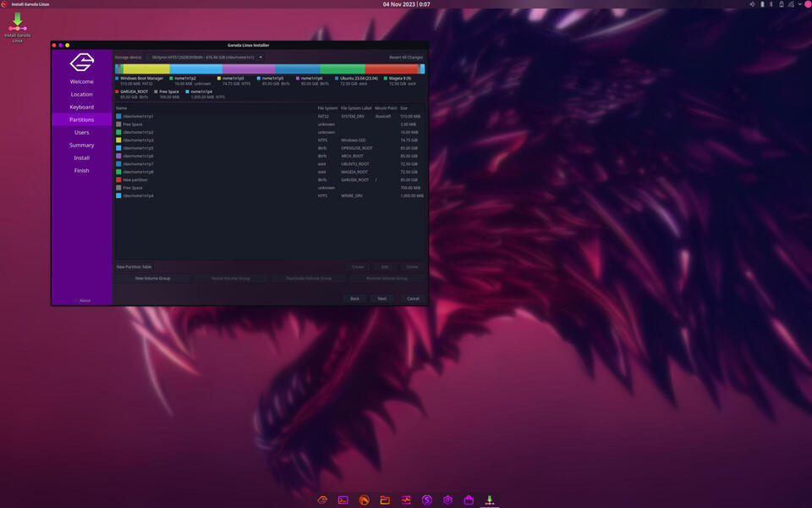Click the File System column header
Screen dimensions: 812x508
327,108
